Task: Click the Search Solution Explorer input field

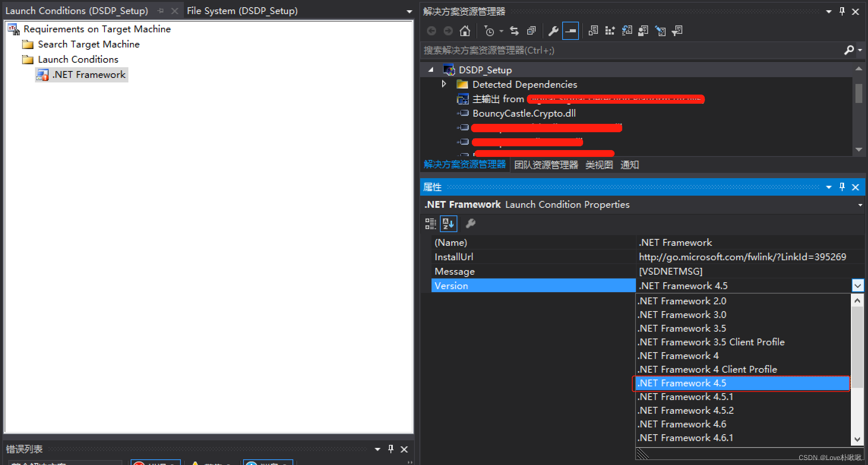Action: tap(631, 51)
